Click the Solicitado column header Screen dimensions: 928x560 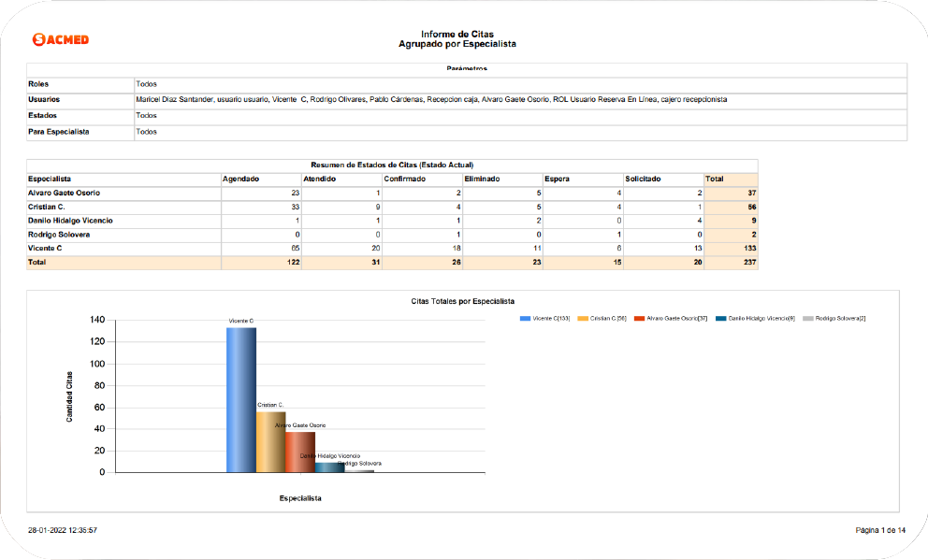(643, 179)
